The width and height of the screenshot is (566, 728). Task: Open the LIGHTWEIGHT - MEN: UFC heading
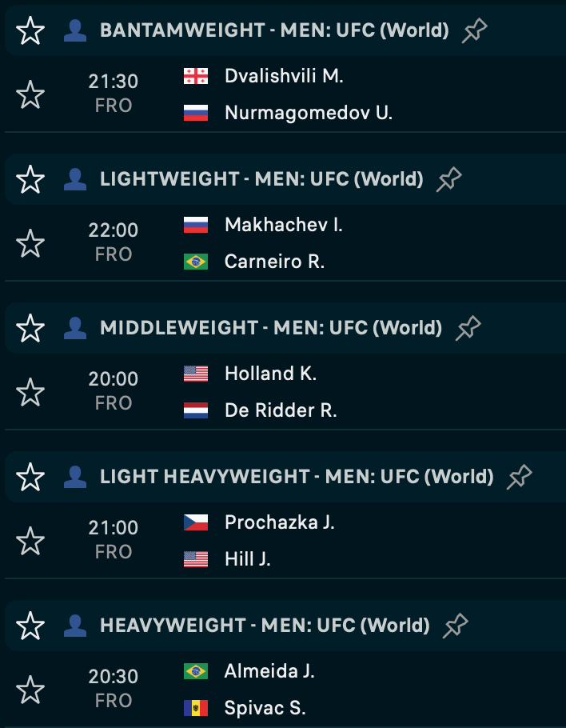(261, 180)
